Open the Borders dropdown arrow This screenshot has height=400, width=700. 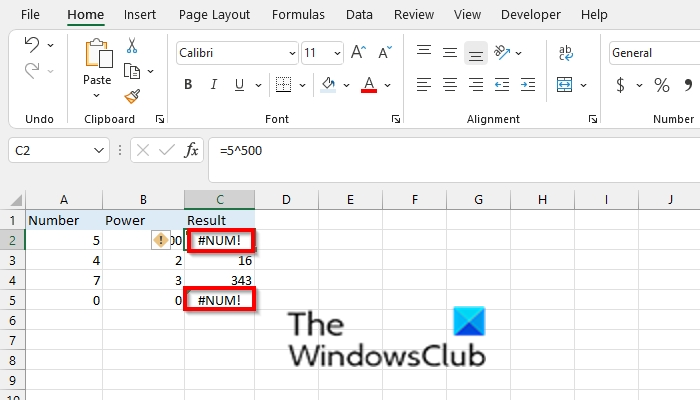(x=302, y=85)
